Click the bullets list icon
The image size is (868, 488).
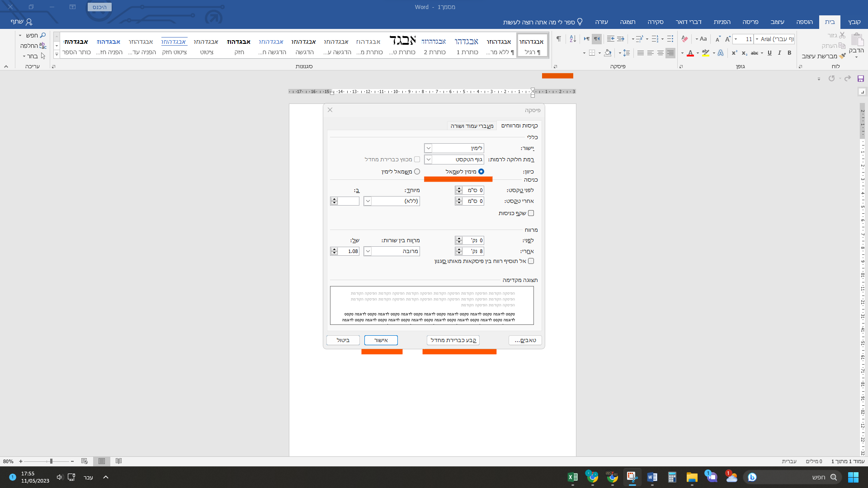(670, 39)
